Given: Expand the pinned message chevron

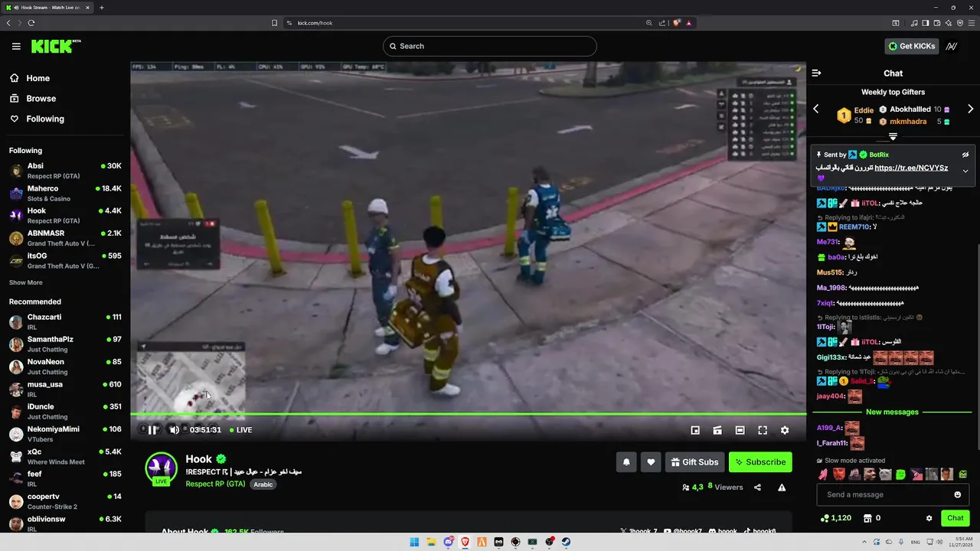Looking at the screenshot, I should click(x=965, y=171).
